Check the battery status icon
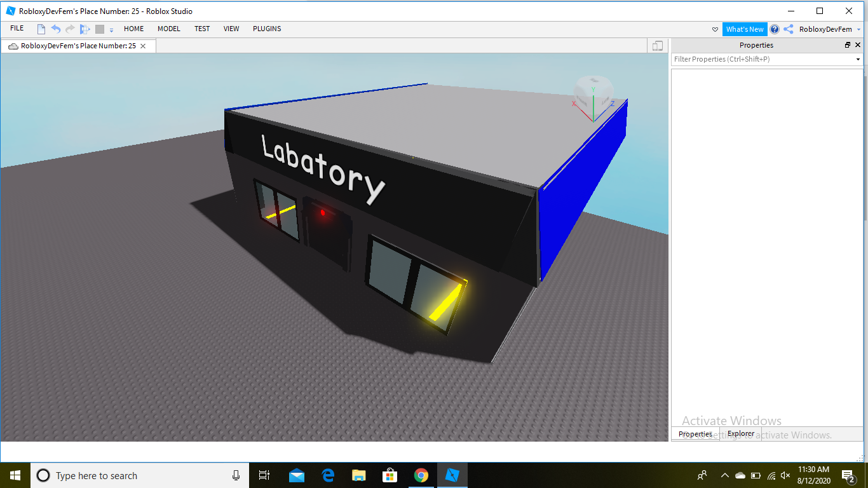The height and width of the screenshot is (488, 868). pyautogui.click(x=756, y=475)
